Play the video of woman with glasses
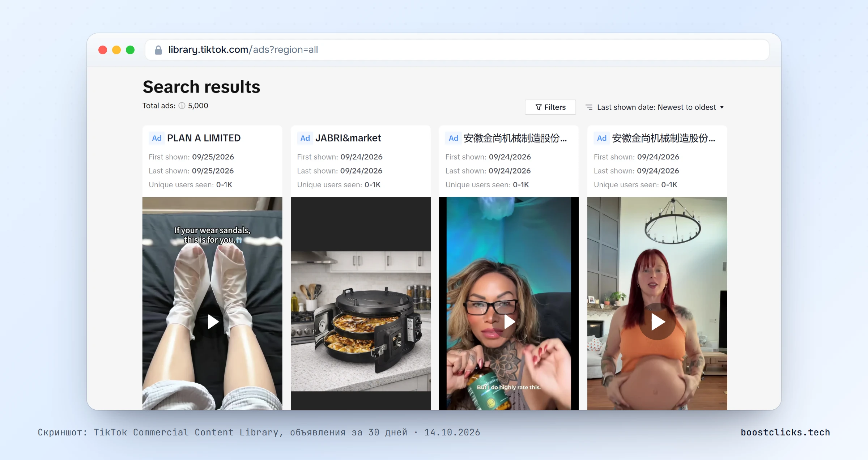Screen dimensions: 868x460 pos(509,321)
